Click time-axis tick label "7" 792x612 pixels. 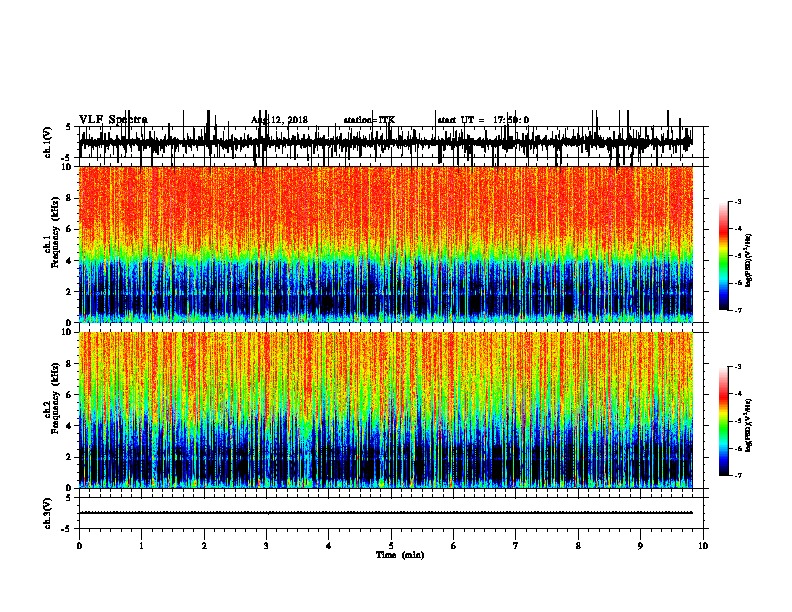click(516, 546)
